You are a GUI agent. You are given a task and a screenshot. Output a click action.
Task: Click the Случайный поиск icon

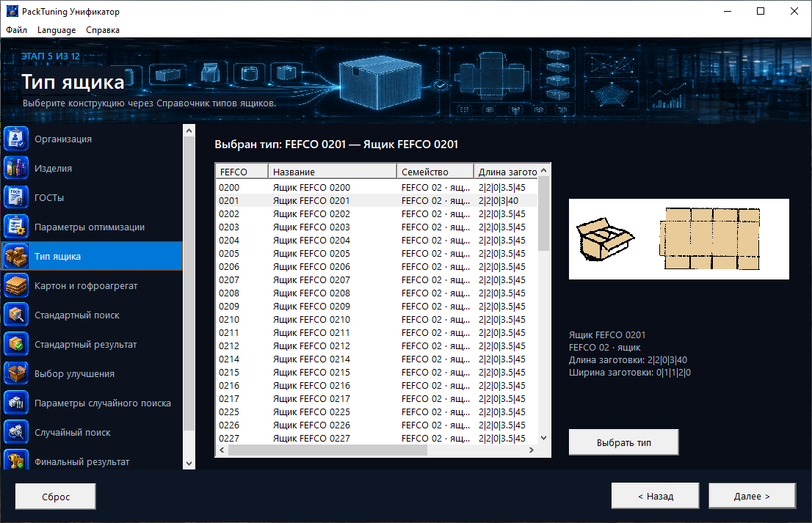16,432
